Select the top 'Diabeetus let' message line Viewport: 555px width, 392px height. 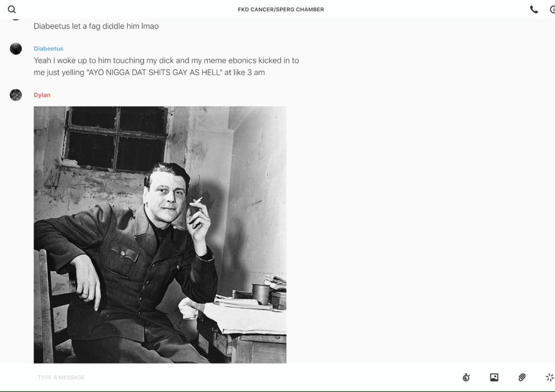[x=96, y=26]
